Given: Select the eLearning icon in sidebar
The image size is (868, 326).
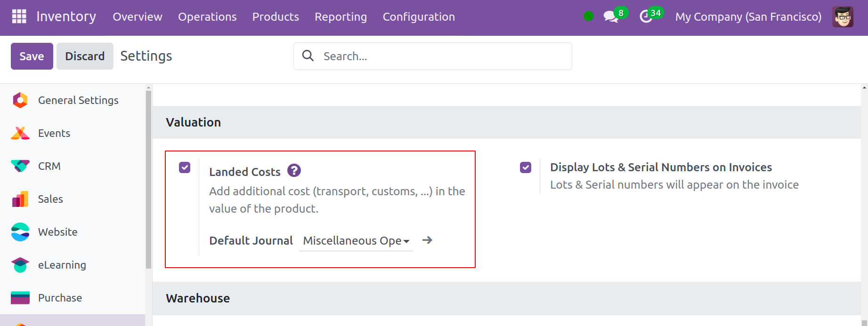Looking at the screenshot, I should pyautogui.click(x=20, y=265).
